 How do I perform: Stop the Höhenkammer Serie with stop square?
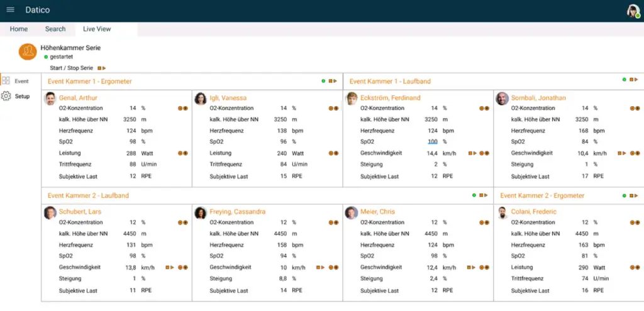click(x=99, y=68)
